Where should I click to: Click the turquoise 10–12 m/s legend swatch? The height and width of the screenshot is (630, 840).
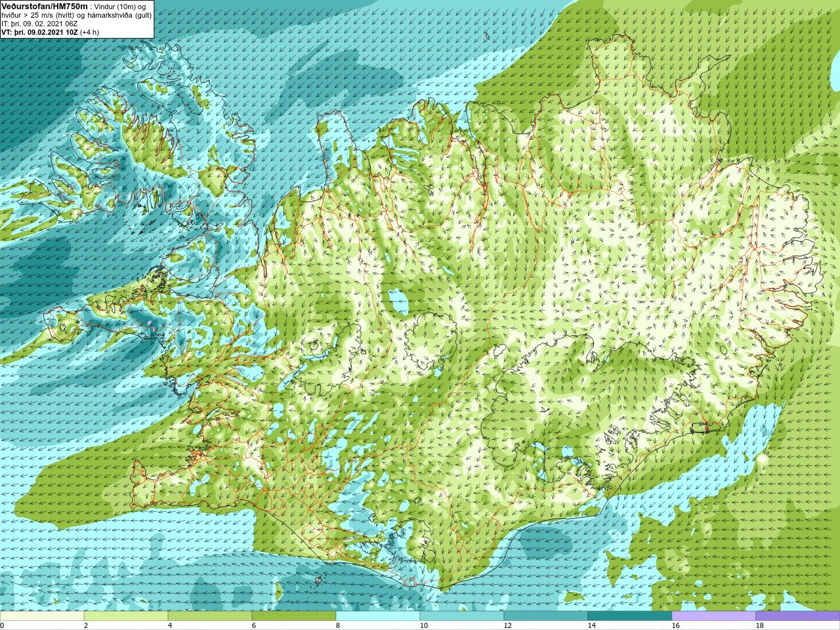[x=462, y=616]
